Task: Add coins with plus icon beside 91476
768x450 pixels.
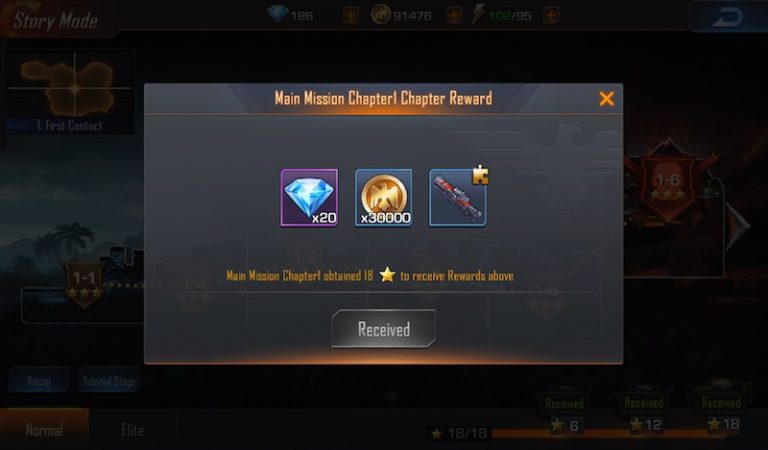Action: click(x=454, y=15)
